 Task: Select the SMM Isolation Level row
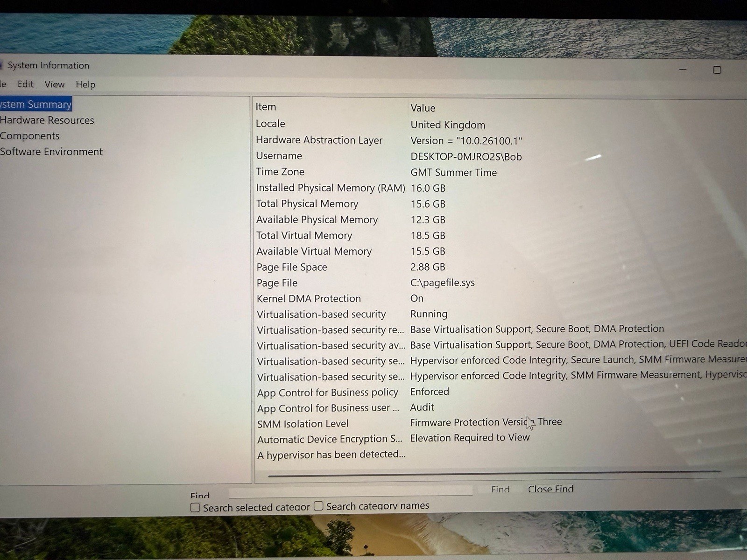[500, 423]
